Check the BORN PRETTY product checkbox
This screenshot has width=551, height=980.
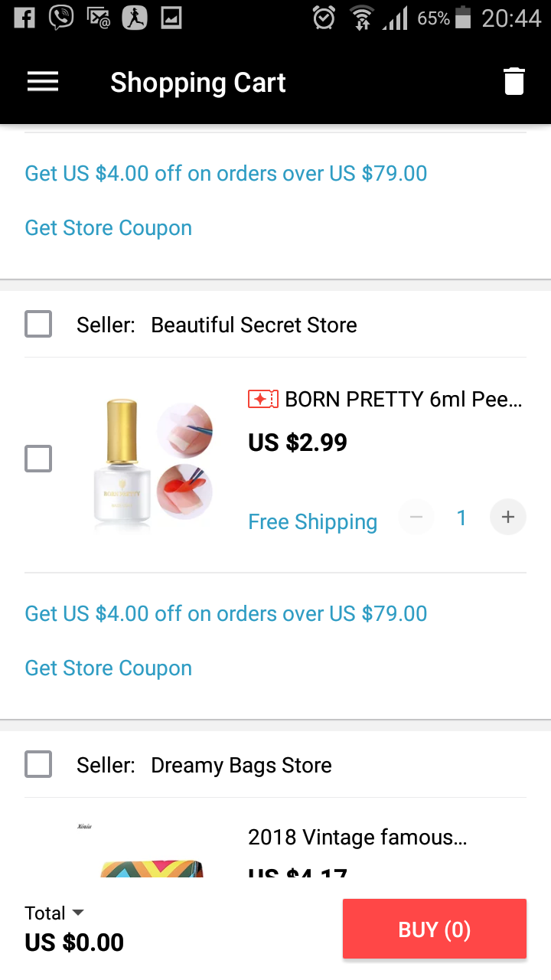click(38, 459)
